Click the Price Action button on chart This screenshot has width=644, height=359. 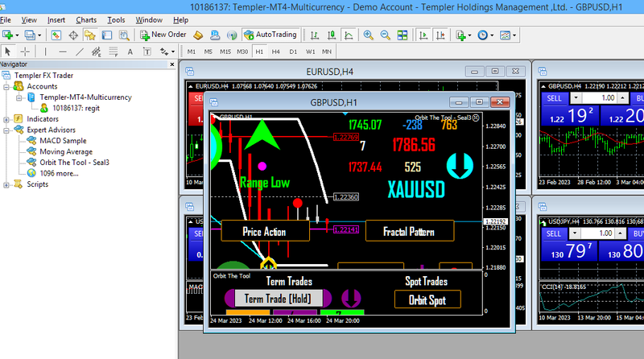[265, 231]
